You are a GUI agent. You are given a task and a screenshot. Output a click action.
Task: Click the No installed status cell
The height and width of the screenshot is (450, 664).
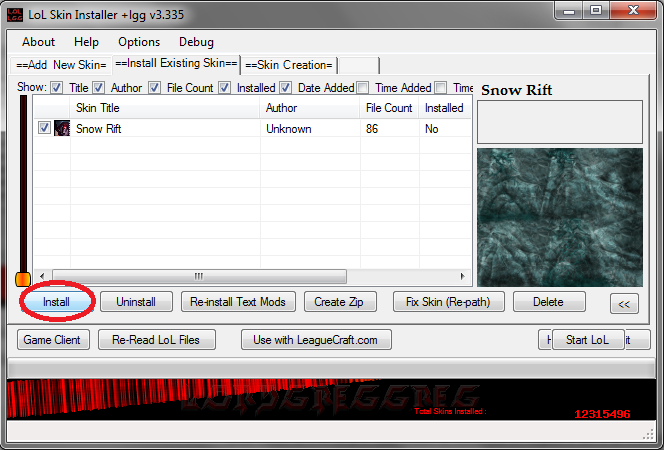(432, 129)
